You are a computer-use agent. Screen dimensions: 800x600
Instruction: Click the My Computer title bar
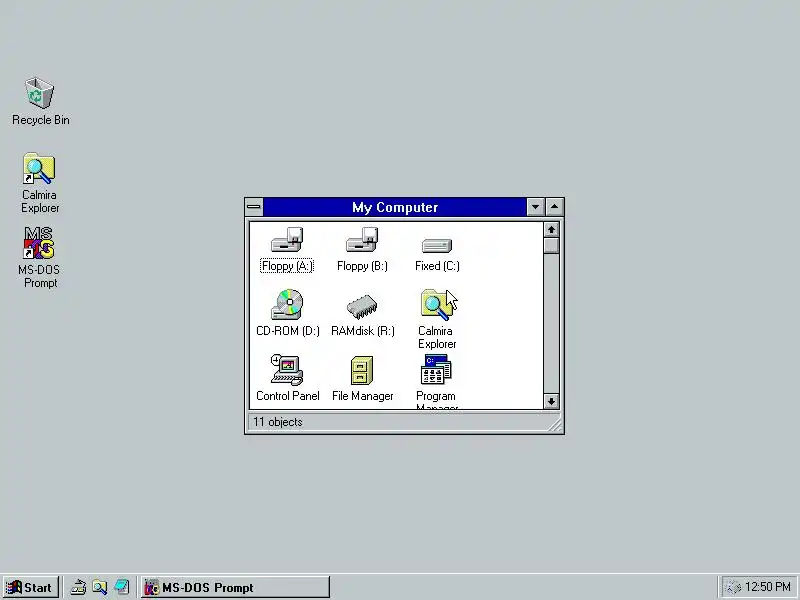click(x=395, y=207)
